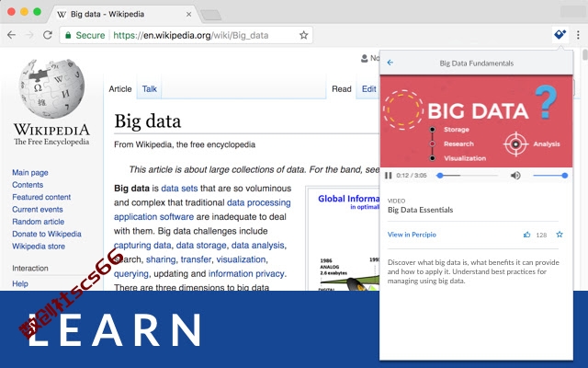The image size is (588, 368).
Task: Click the Global Information chart image
Action: (343, 239)
